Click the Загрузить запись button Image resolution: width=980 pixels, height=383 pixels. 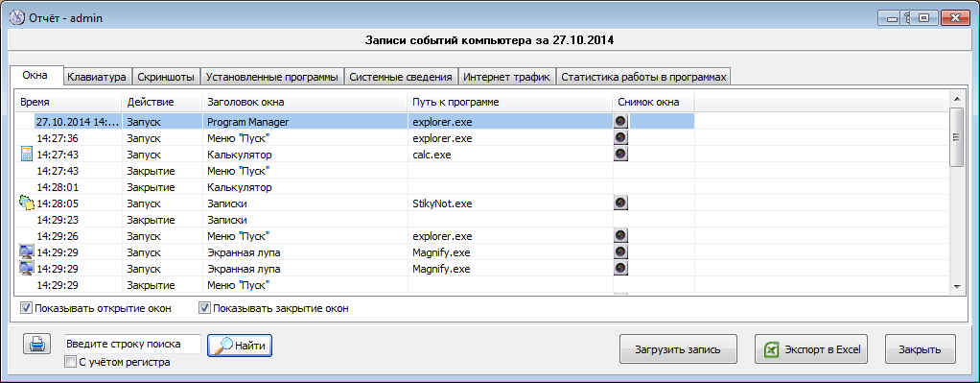pyautogui.click(x=678, y=349)
